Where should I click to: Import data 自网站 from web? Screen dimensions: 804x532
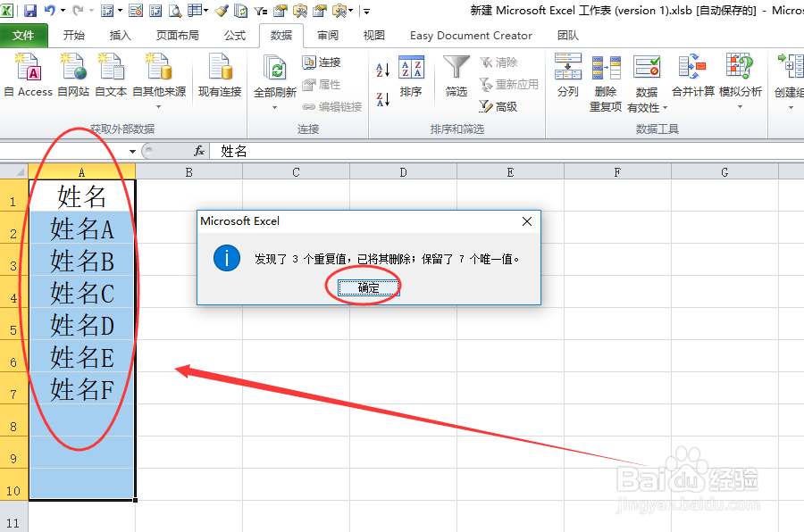[73, 75]
